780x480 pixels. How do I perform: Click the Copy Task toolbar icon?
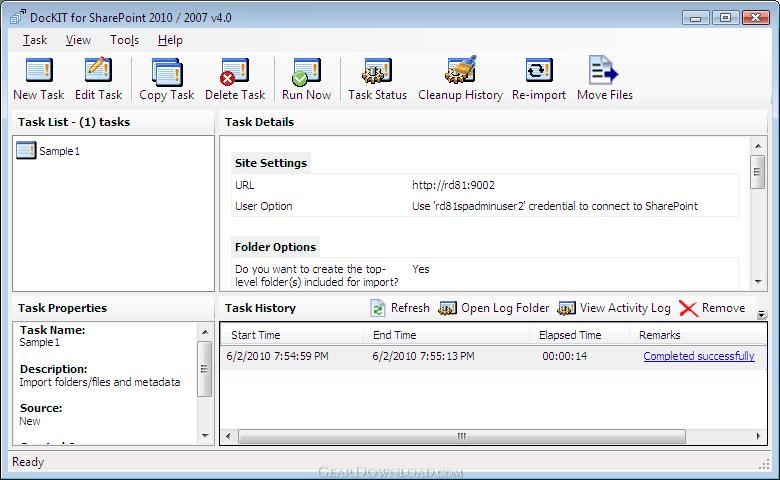point(167,72)
